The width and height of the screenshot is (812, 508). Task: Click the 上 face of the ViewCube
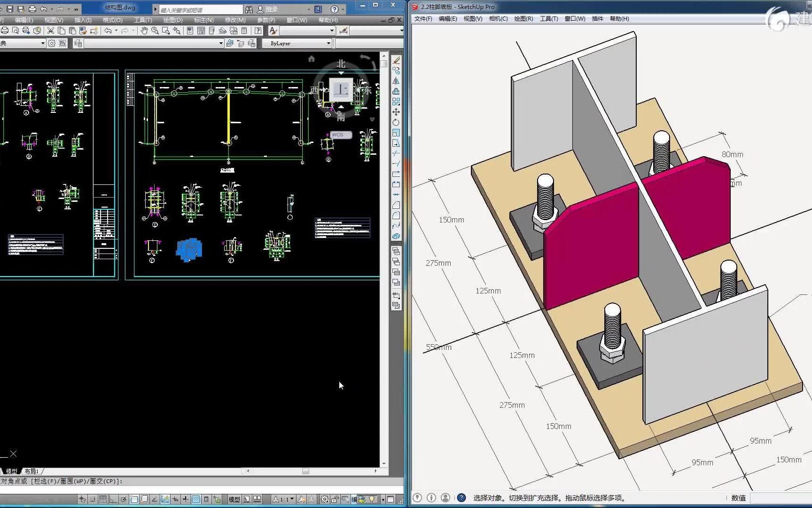(x=341, y=89)
